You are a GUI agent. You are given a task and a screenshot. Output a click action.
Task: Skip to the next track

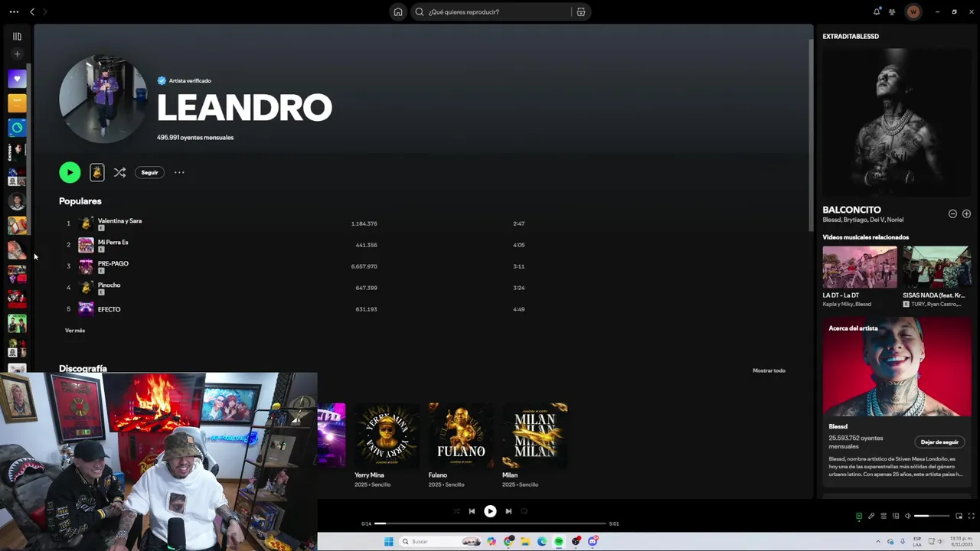click(x=508, y=511)
